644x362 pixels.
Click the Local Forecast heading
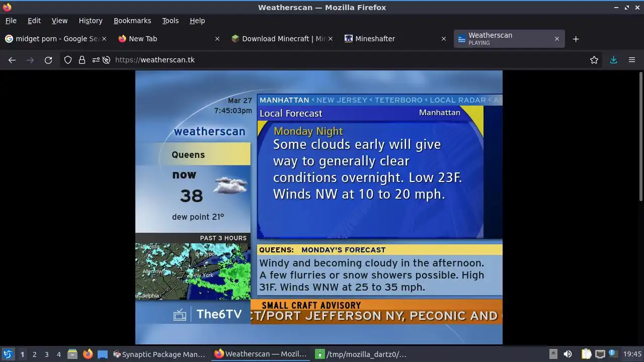tap(291, 114)
